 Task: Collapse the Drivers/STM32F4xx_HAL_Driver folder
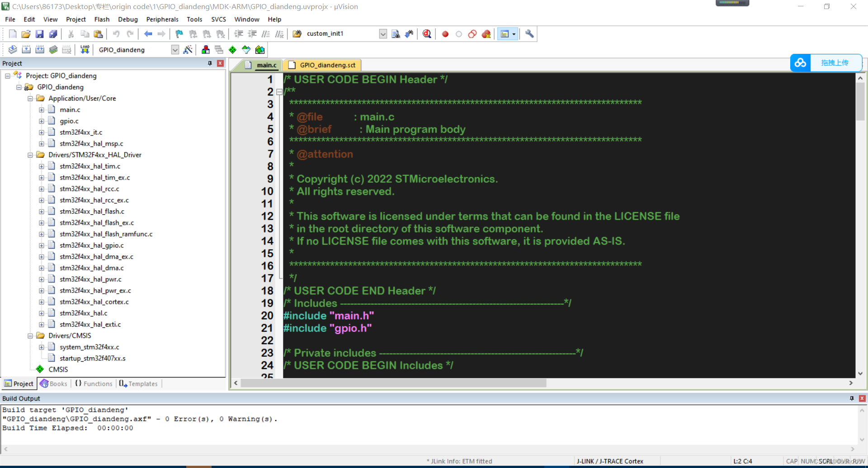(x=30, y=155)
